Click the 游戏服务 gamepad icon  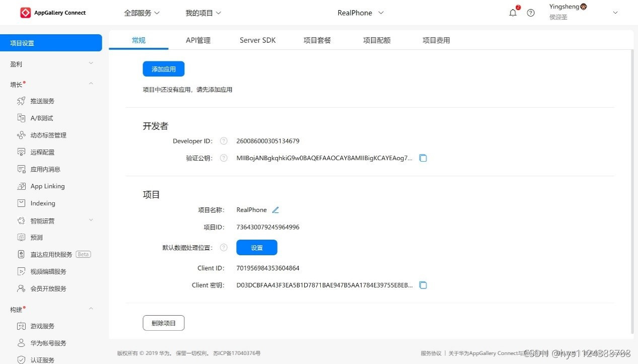pos(21,326)
